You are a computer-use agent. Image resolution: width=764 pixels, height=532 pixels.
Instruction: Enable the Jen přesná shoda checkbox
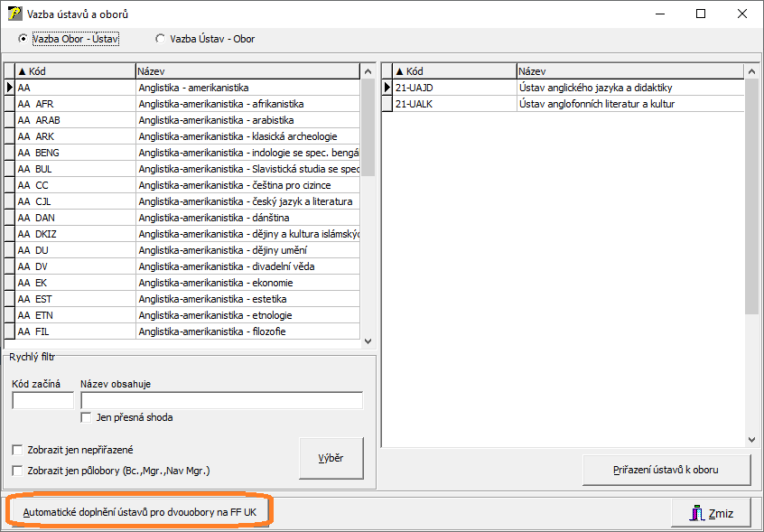click(87, 417)
